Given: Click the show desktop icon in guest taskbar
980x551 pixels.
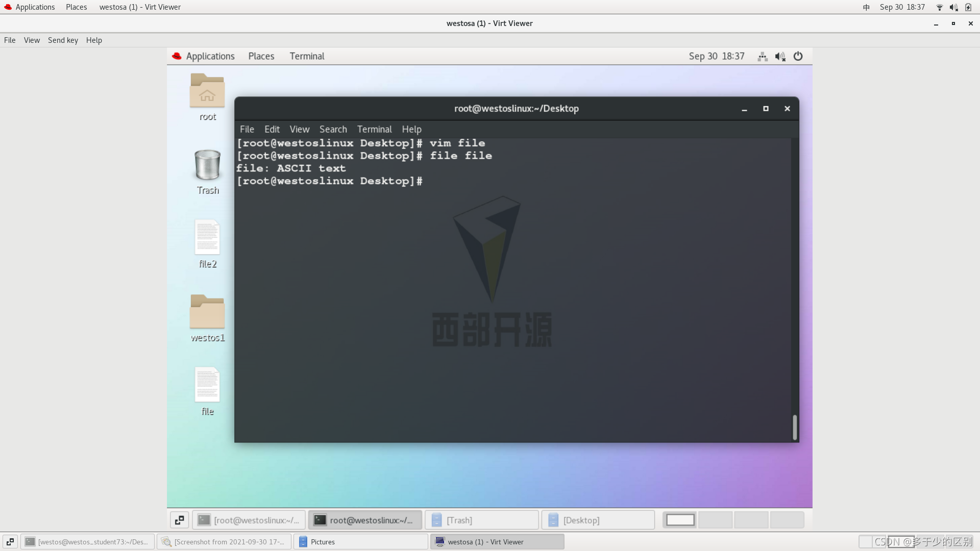Looking at the screenshot, I should tap(179, 520).
